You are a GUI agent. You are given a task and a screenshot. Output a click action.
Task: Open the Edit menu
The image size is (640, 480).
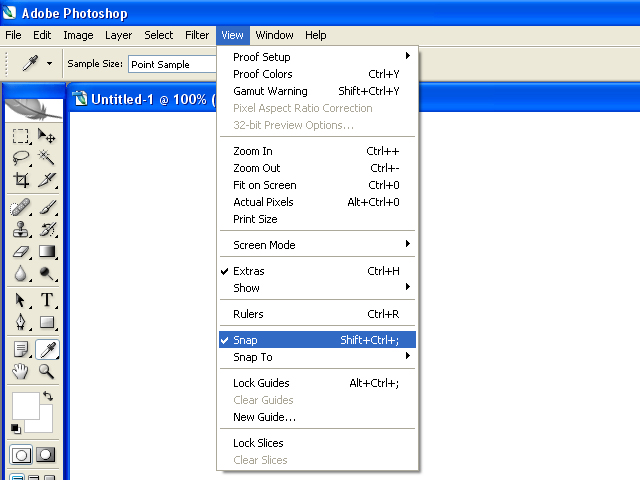coord(42,35)
